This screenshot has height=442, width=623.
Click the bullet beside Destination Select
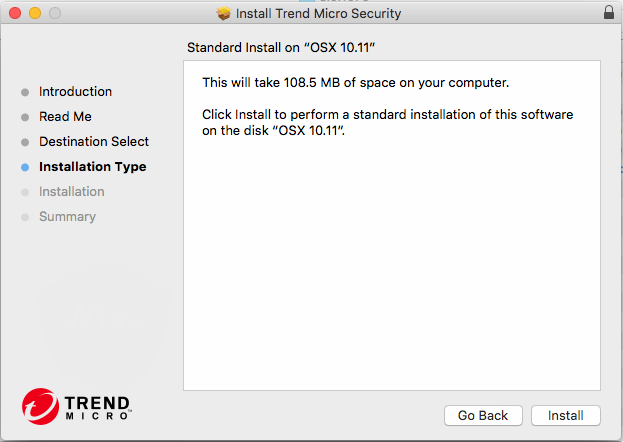coord(25,142)
